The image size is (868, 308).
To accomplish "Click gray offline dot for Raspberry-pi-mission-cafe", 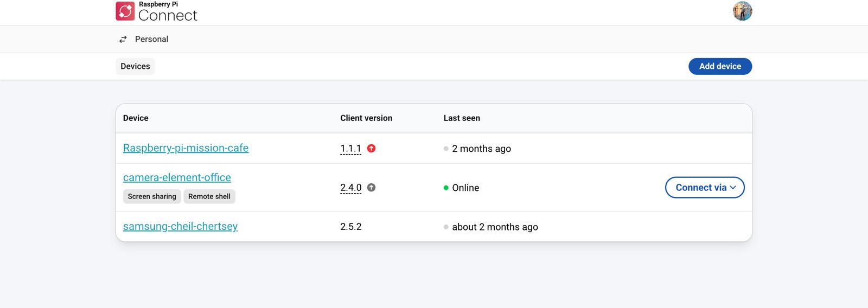I will 446,149.
